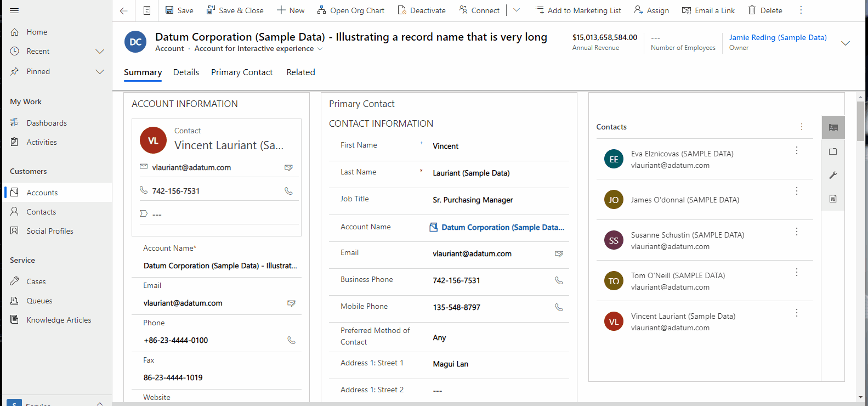This screenshot has width=868, height=406.
Task: Click the phone call icon beside 742-156-7531
Action: coord(288,191)
